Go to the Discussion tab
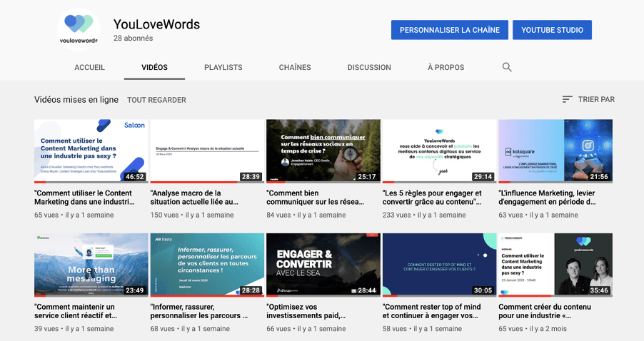The image size is (644, 341). coord(368,68)
